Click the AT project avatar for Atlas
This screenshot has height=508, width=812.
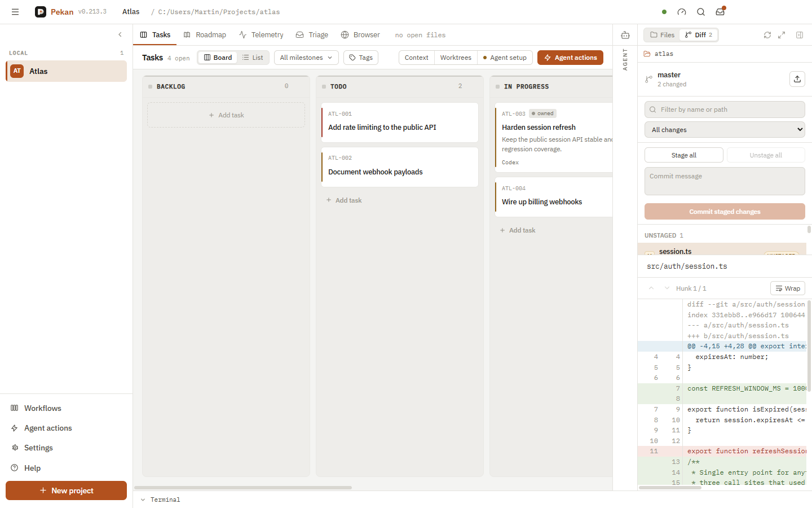click(17, 71)
